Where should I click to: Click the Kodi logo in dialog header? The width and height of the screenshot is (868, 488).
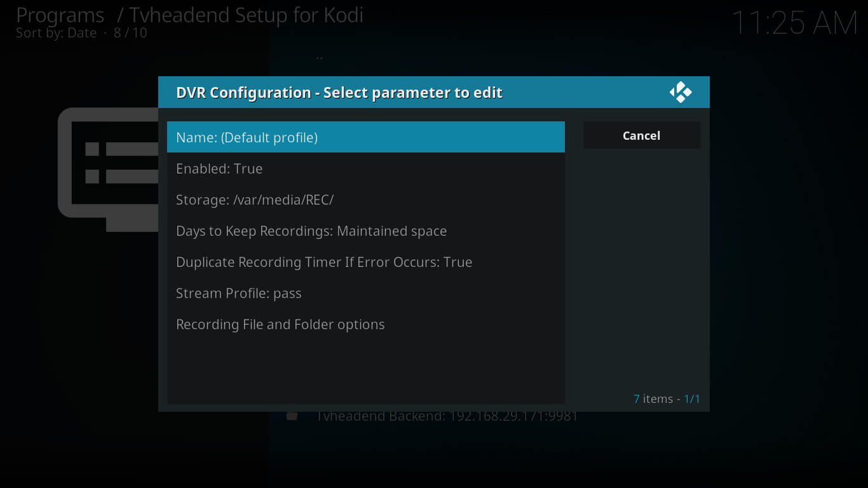681,93
